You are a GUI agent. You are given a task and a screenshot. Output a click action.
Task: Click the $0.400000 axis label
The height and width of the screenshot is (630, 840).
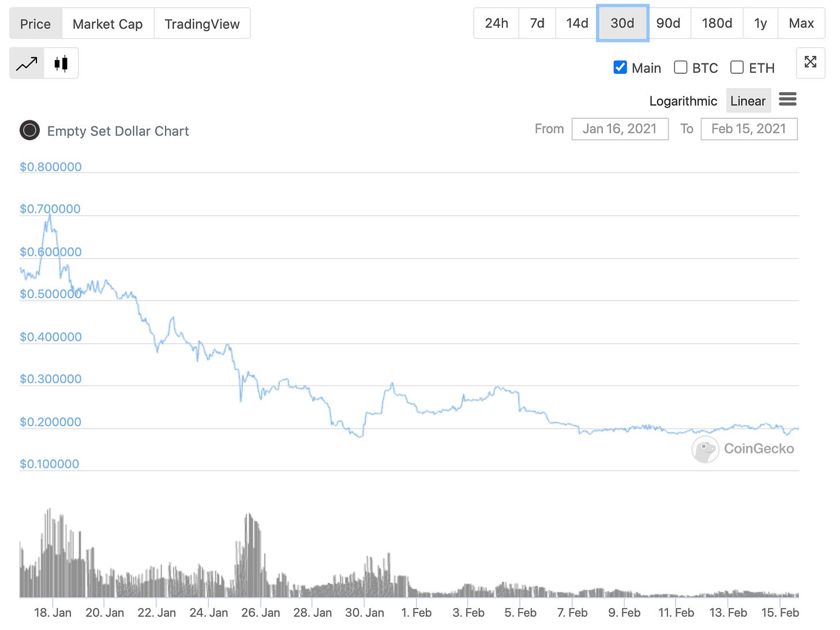51,337
